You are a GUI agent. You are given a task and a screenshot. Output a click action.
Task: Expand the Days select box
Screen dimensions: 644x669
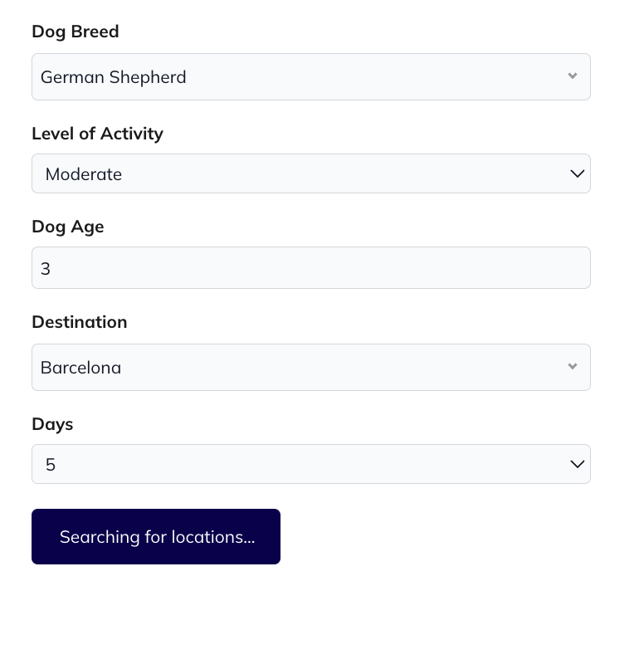click(311, 464)
